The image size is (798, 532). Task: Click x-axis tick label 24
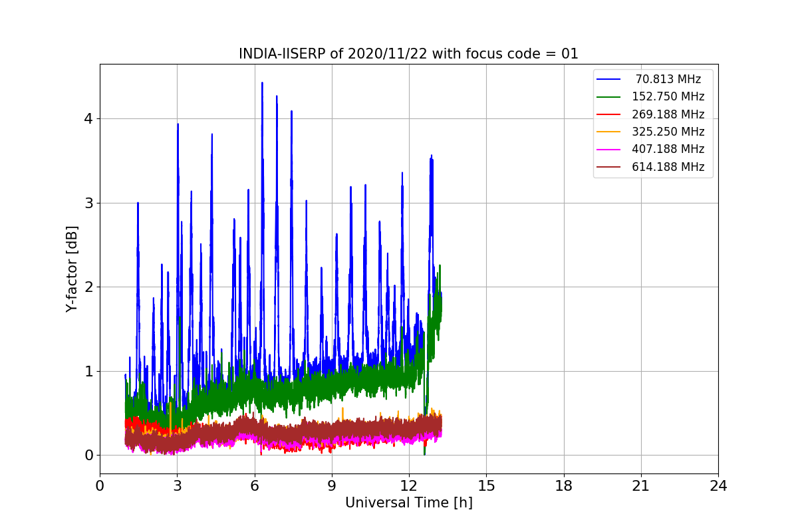tap(718, 486)
